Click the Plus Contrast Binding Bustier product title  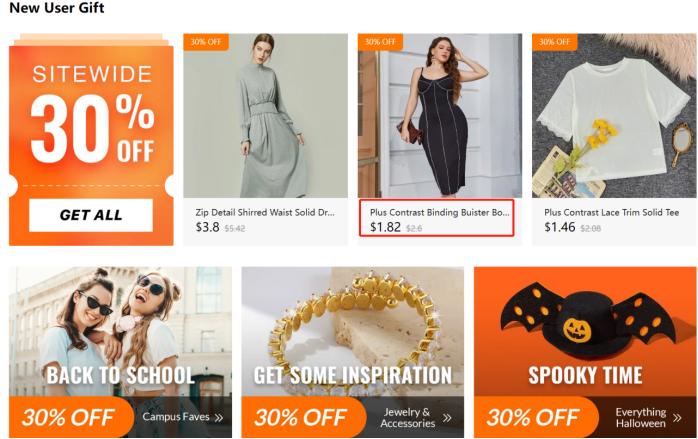440,212
